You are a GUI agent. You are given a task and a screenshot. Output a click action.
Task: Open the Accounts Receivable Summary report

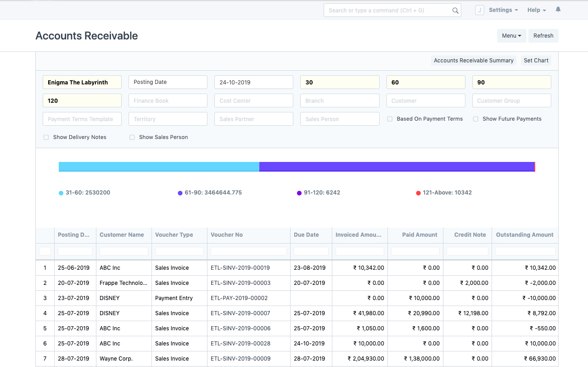click(473, 61)
